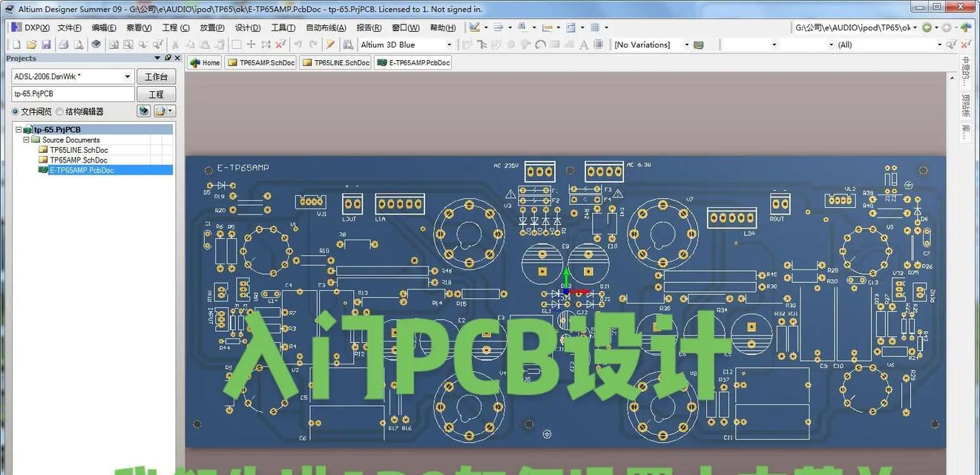980x475 pixels.
Task: Click the Select inside area icon
Action: tap(237, 45)
